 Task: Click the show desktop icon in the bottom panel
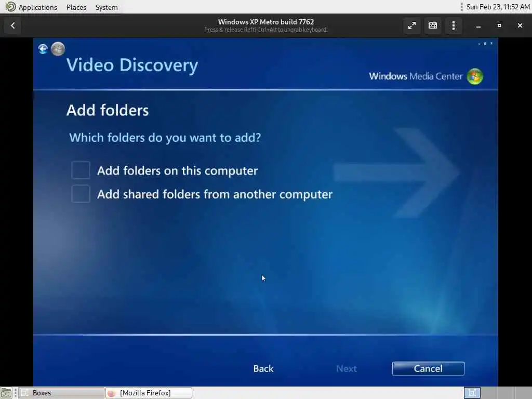pos(6,393)
